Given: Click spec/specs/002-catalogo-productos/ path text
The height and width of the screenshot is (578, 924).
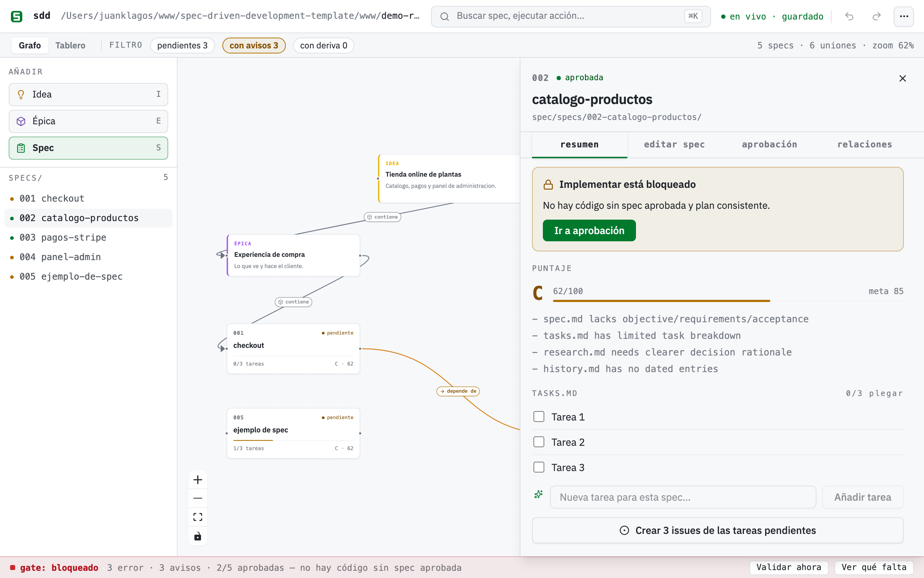Looking at the screenshot, I should click(616, 117).
